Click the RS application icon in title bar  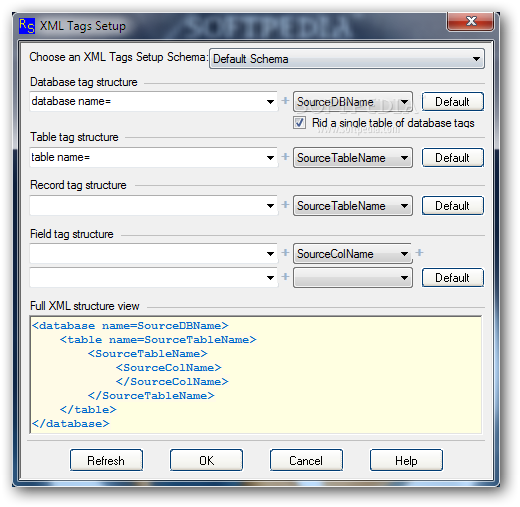pos(27,26)
